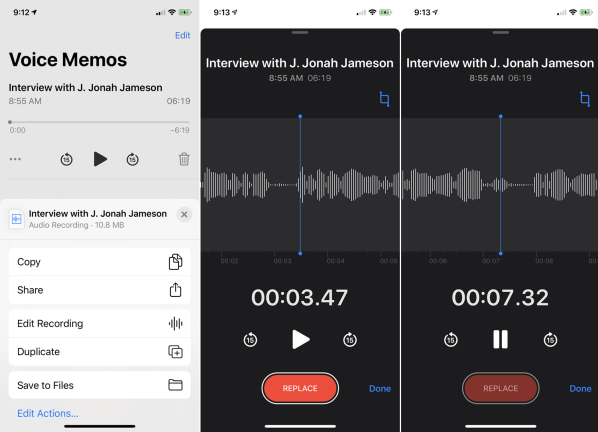This screenshot has width=598, height=432.
Task: Tap the trim icon in the 00:07.32 editor
Action: [x=585, y=99]
